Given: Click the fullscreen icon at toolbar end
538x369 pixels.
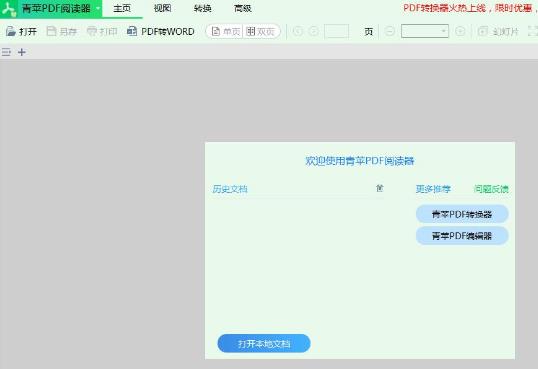Looking at the screenshot, I should (533, 32).
